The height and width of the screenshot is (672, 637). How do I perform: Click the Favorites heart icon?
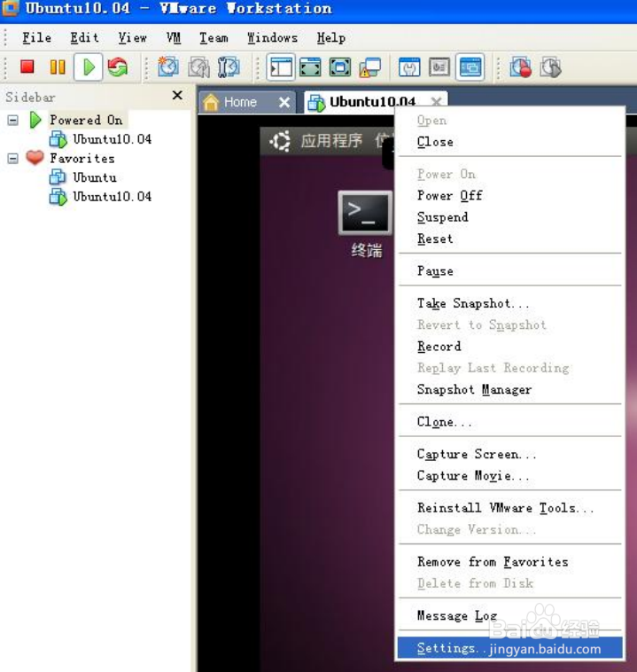coord(35,158)
